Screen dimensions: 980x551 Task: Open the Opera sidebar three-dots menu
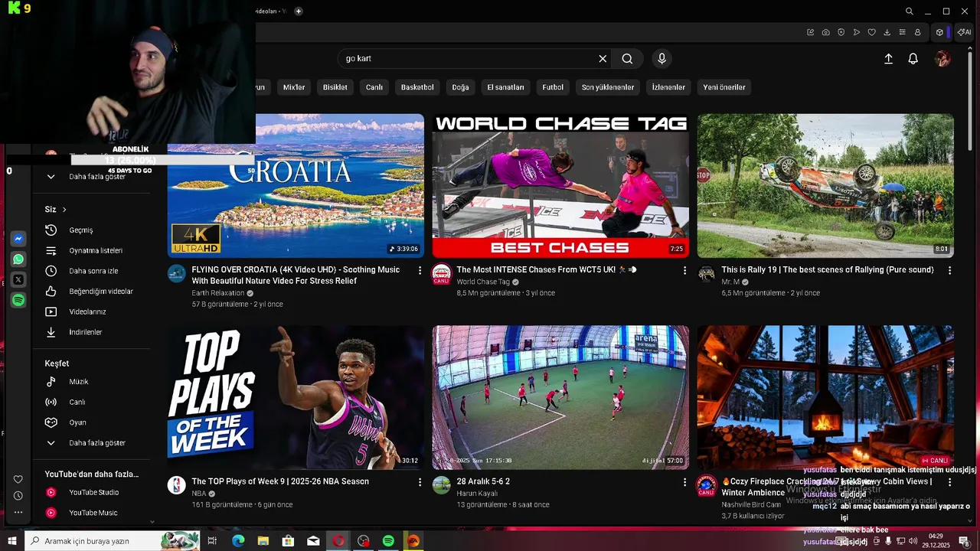point(18,512)
